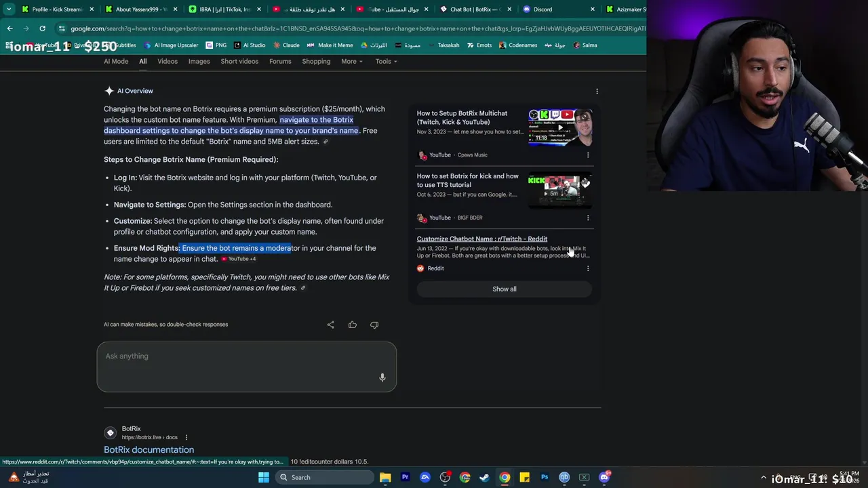Click the taskbar Search box
This screenshot has width=868, height=488.
coord(324,477)
